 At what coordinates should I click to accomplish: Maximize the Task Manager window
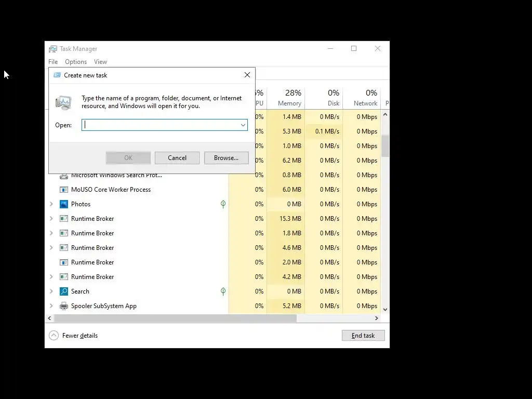[354, 48]
